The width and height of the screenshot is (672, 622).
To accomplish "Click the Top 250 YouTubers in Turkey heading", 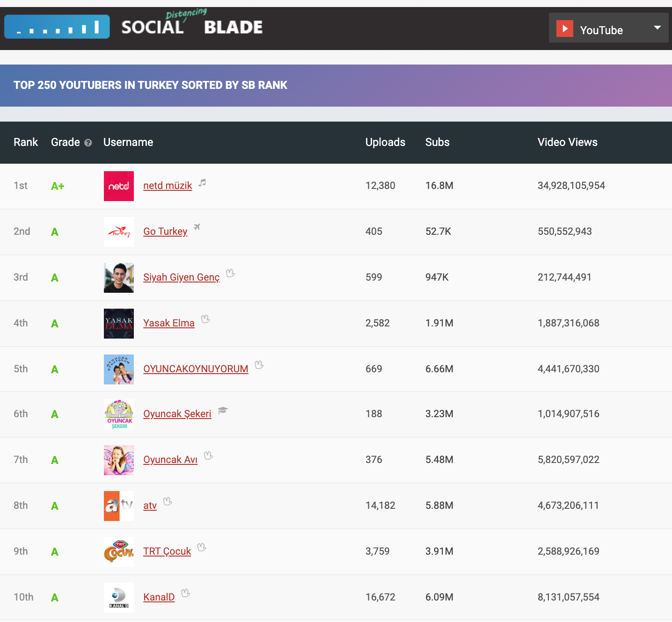I will (150, 85).
